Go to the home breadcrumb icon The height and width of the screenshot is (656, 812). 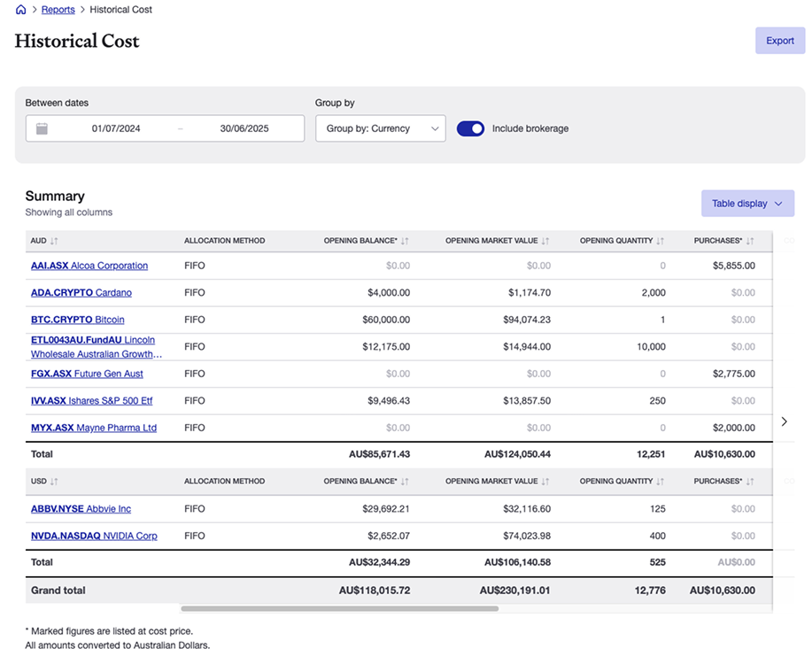[x=20, y=10]
